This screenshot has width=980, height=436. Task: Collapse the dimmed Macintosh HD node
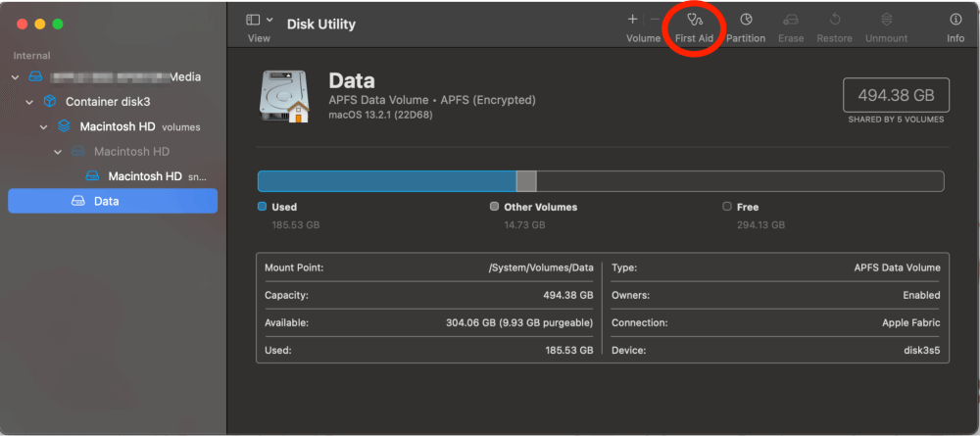tap(58, 152)
